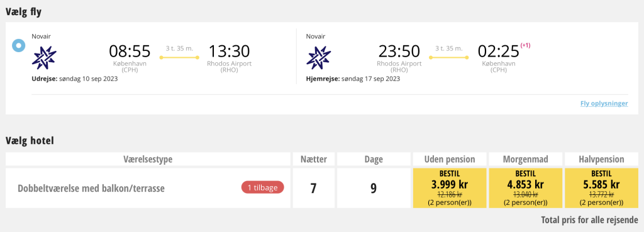Click the 23:50 return departure time

click(399, 52)
